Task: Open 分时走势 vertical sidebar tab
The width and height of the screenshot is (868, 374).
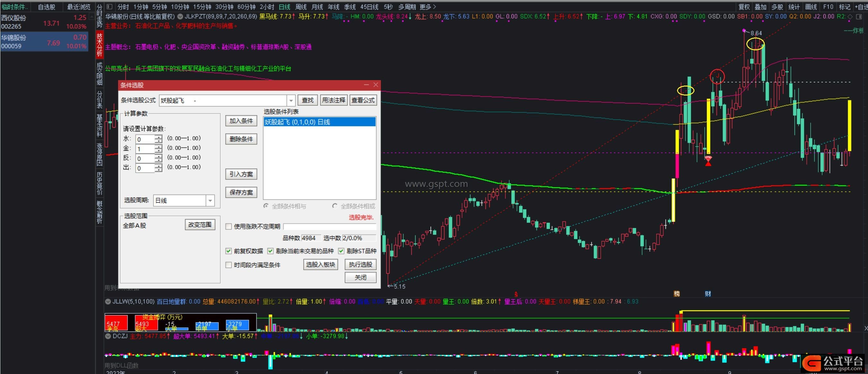Action: 99,15
